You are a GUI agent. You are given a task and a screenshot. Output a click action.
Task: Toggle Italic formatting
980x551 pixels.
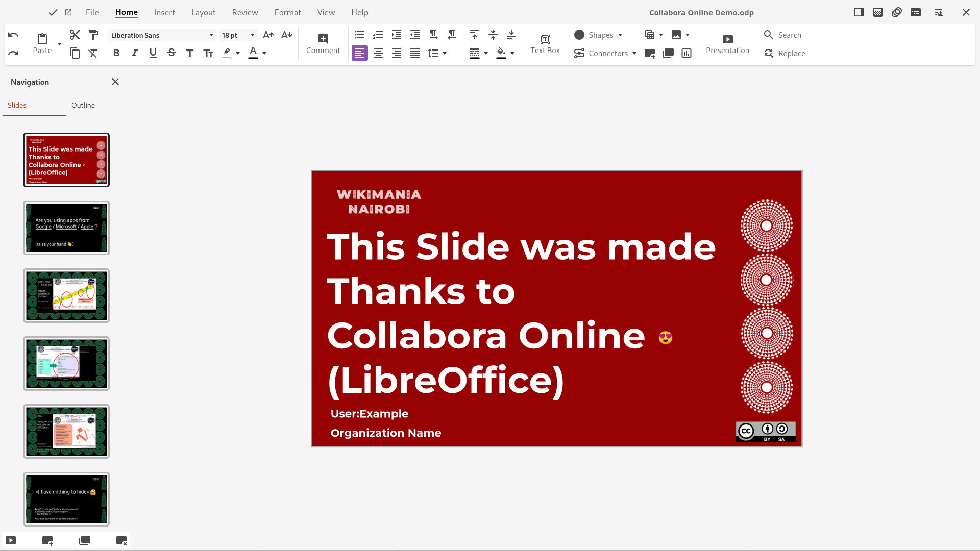(135, 53)
